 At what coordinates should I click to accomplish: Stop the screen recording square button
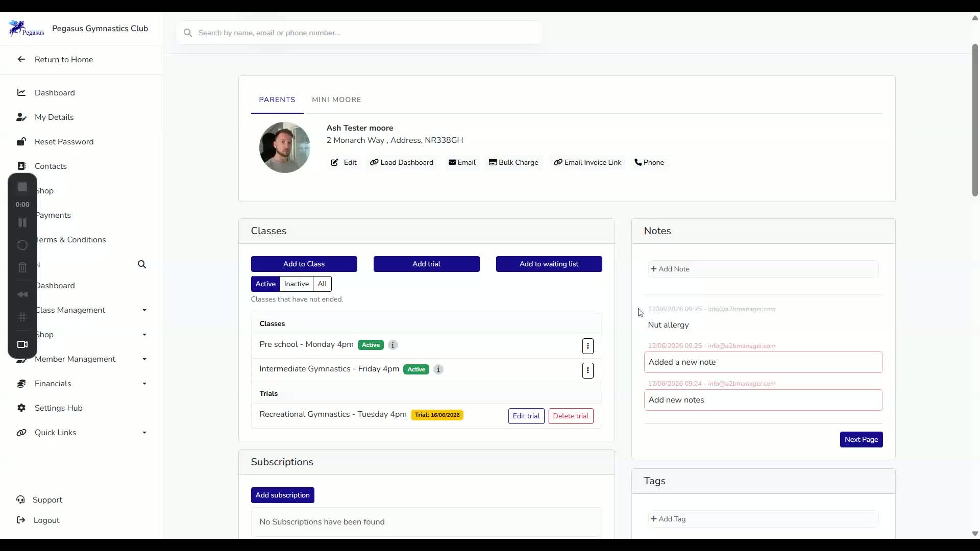click(22, 187)
